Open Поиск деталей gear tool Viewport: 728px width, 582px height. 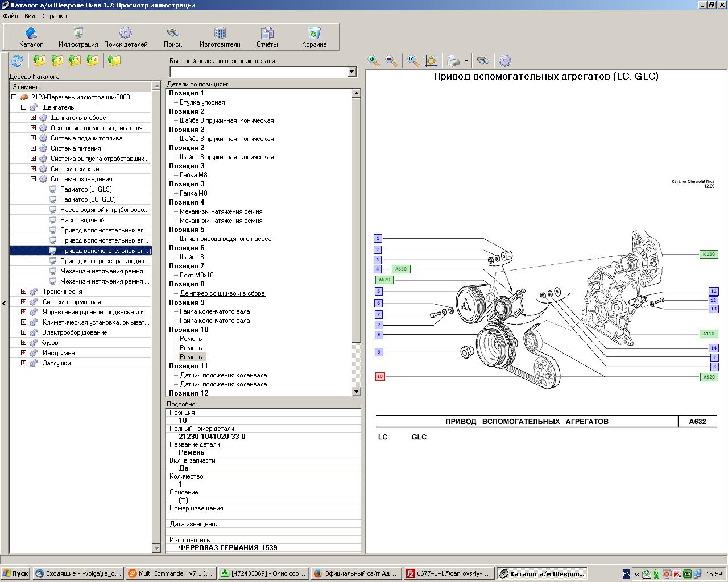coord(126,37)
